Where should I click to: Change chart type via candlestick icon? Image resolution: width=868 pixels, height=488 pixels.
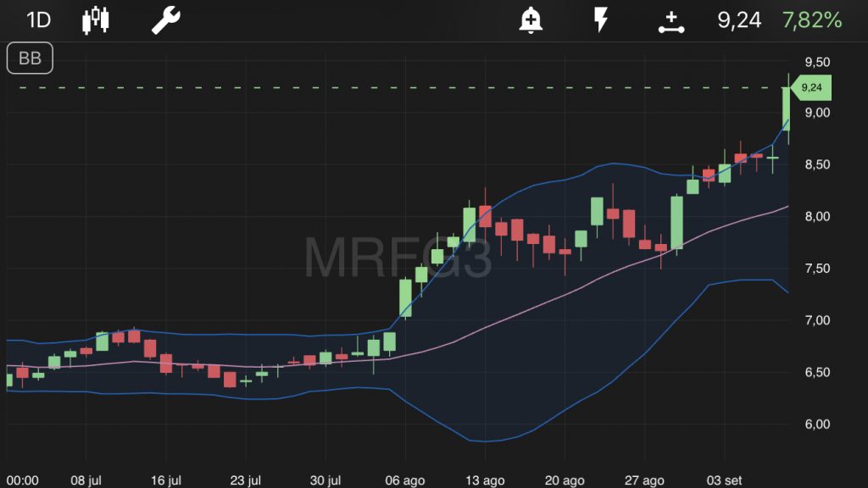pos(95,20)
